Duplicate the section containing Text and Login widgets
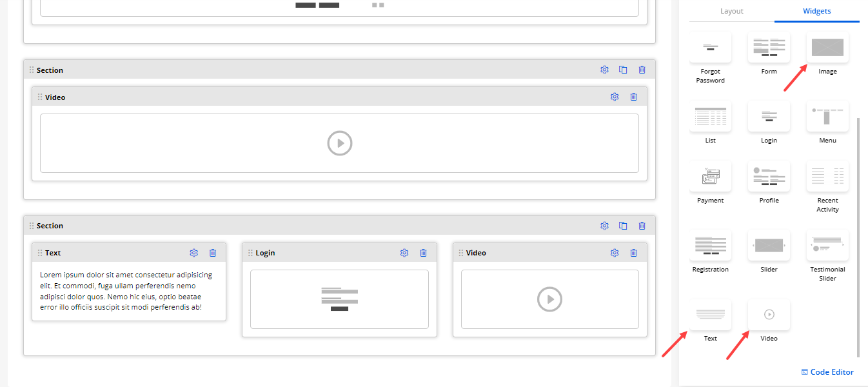Image resolution: width=868 pixels, height=387 pixels. click(x=623, y=226)
